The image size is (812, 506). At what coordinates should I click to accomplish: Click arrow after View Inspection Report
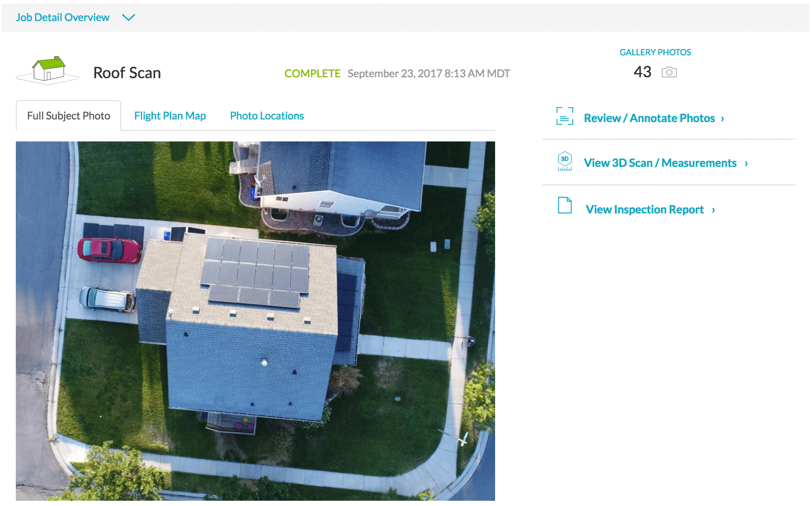click(x=714, y=210)
